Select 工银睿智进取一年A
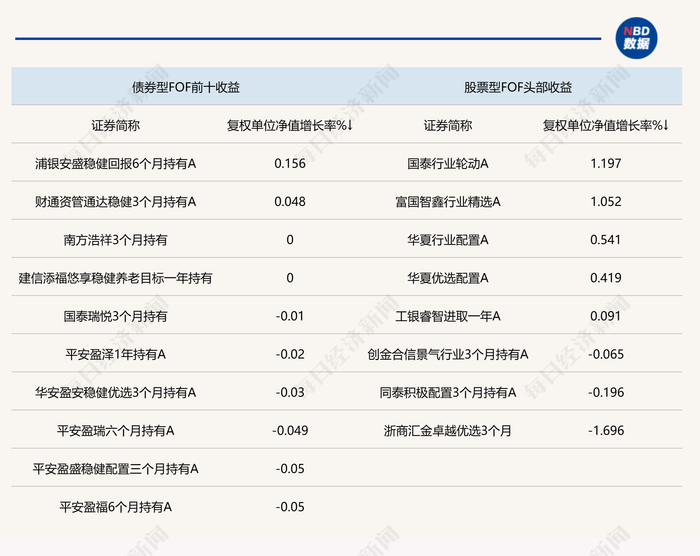This screenshot has height=556, width=700. pyautogui.click(x=448, y=316)
